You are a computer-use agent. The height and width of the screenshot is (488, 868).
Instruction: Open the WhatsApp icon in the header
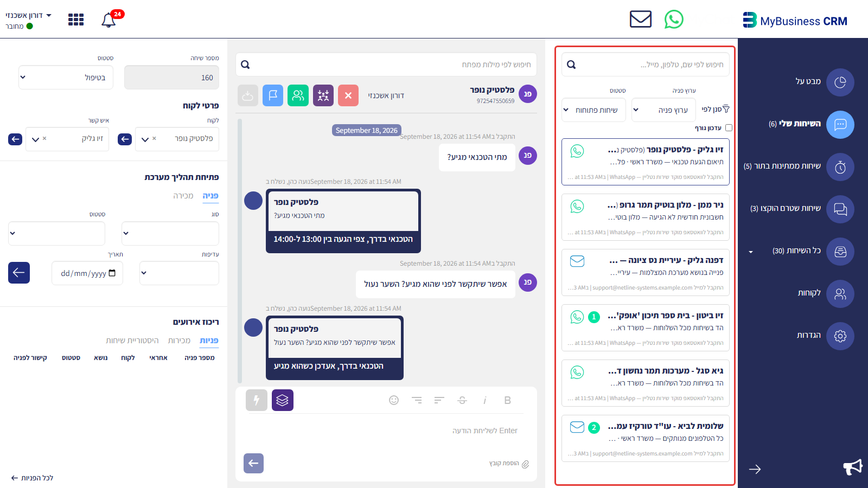[x=674, y=20]
